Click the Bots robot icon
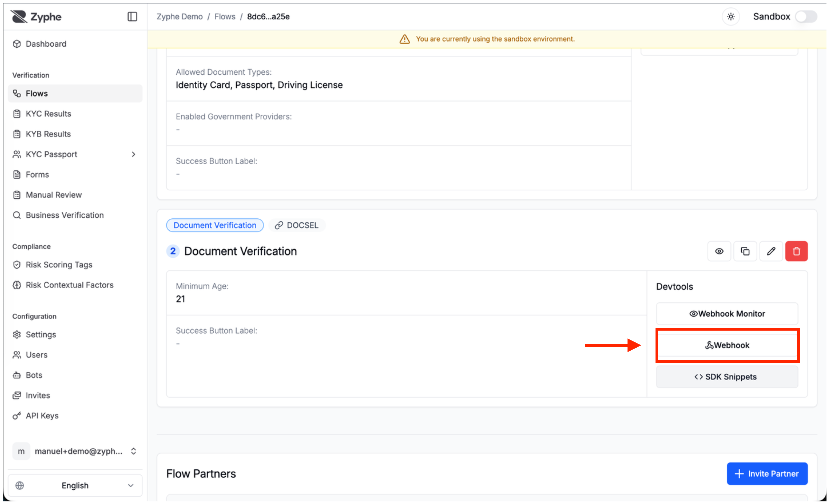This screenshot has height=504, width=829. coord(17,375)
